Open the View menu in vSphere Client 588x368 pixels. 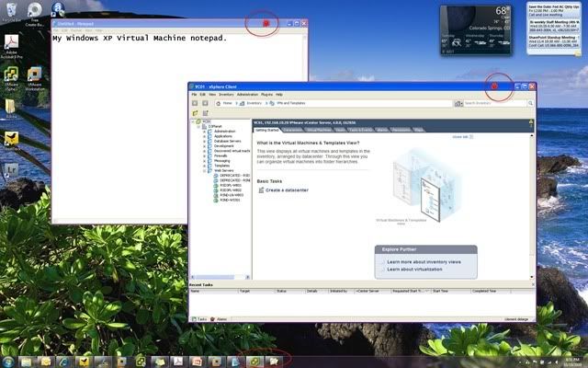coord(212,95)
